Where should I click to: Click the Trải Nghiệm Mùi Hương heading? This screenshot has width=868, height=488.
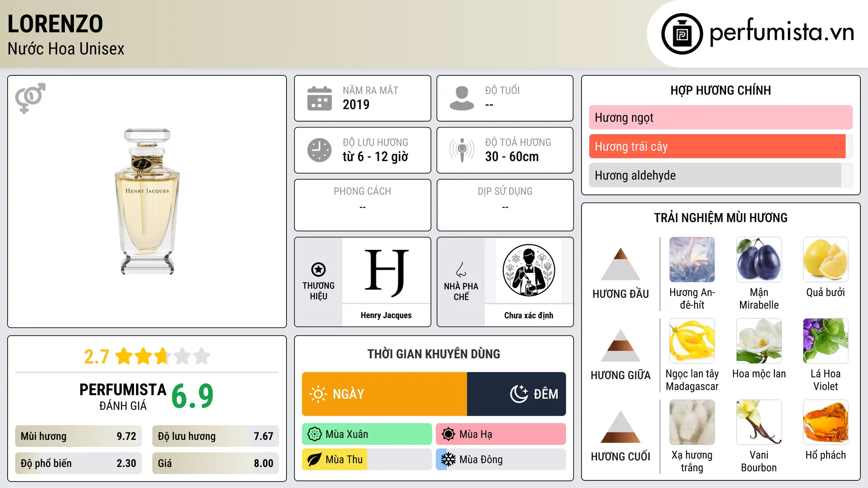click(721, 218)
